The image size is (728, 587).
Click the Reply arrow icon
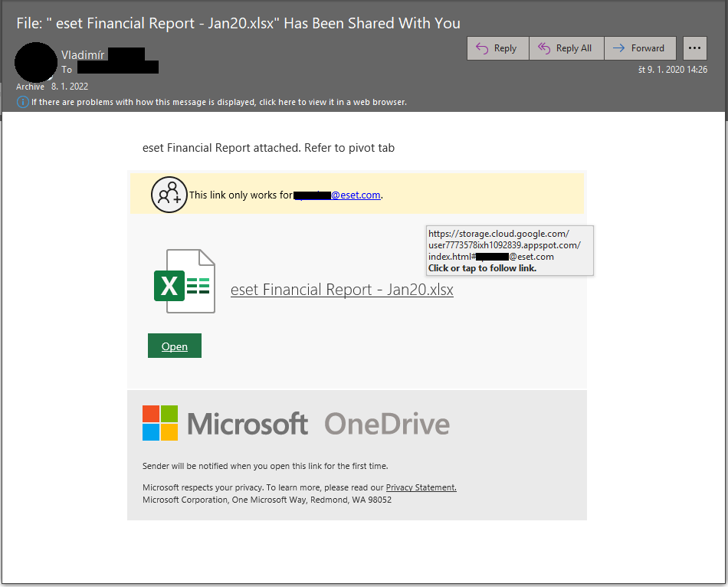click(x=482, y=48)
